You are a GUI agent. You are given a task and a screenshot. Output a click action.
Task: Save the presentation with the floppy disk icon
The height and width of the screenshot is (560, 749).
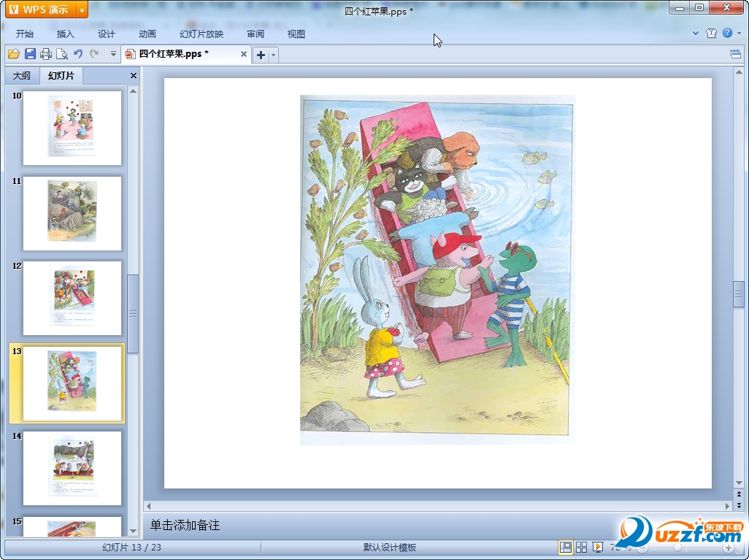[x=30, y=54]
